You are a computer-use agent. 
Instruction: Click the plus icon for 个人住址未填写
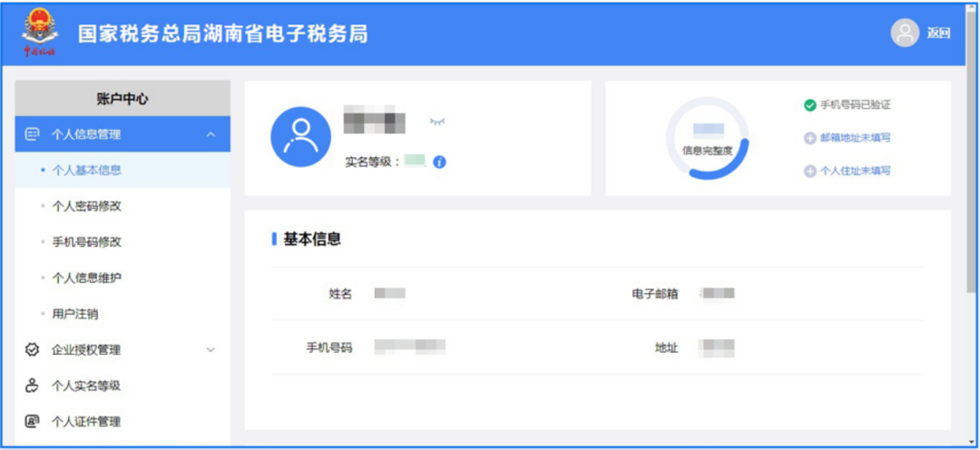click(x=810, y=171)
